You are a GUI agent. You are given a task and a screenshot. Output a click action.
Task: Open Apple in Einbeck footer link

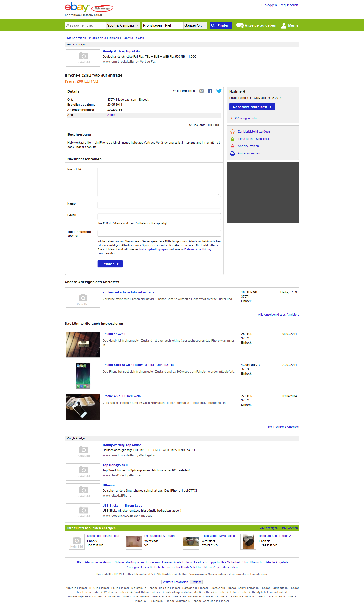(76, 588)
